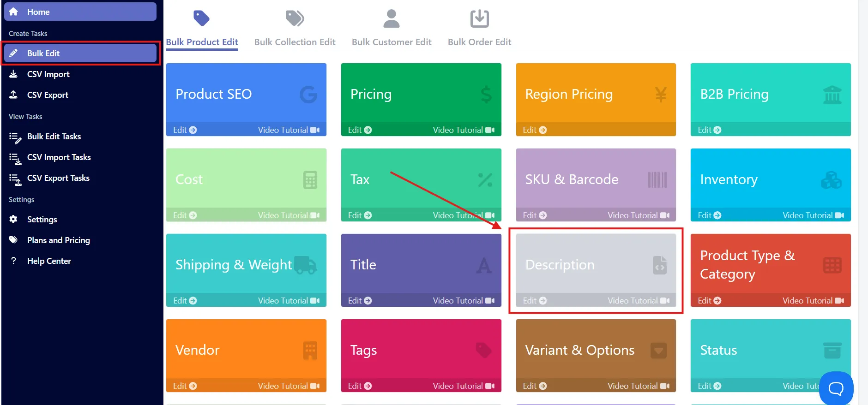Click the calculator icon on Cost card
The image size is (868, 405).
tap(310, 180)
